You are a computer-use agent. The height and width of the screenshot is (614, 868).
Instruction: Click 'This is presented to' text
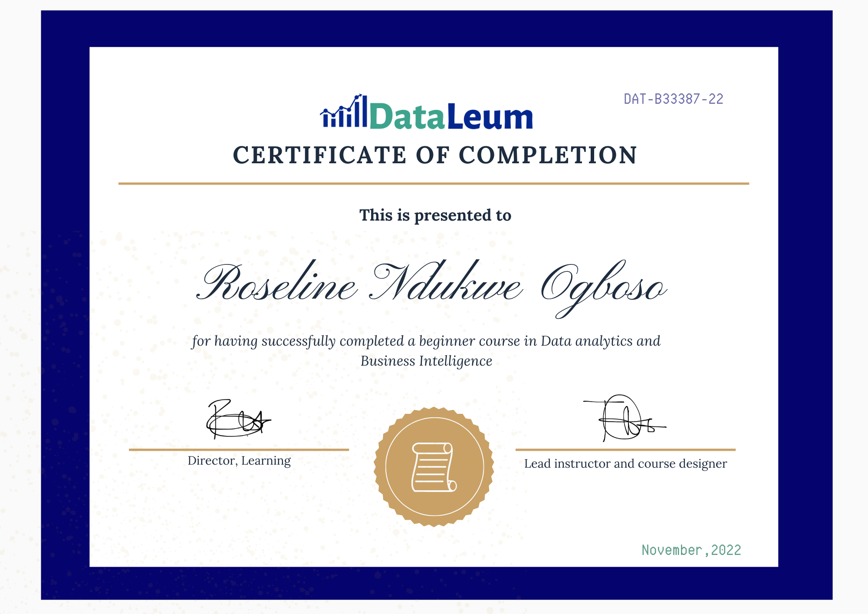tap(435, 215)
